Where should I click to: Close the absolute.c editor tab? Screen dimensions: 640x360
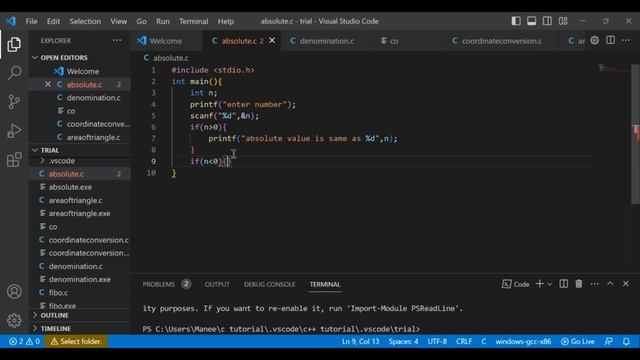[x=272, y=40]
